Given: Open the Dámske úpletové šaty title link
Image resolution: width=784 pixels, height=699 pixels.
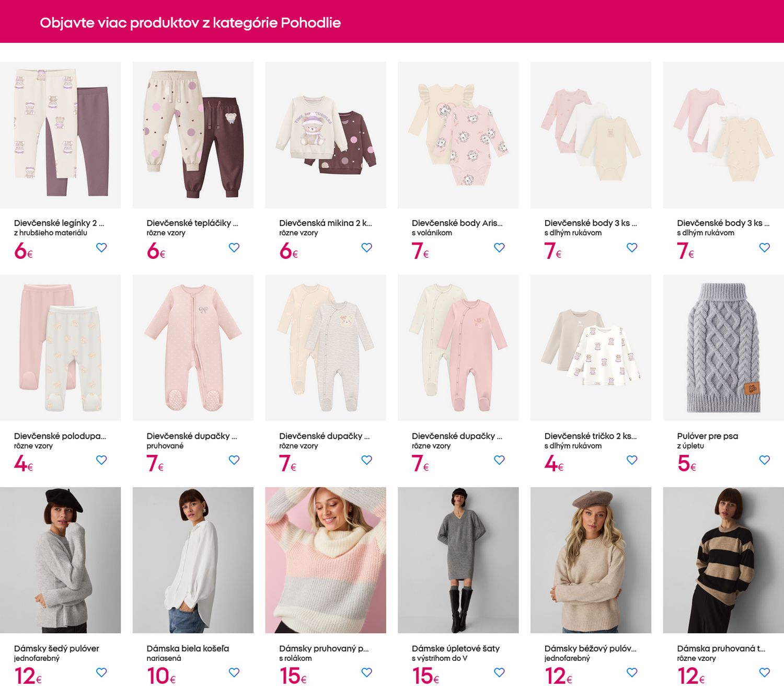Looking at the screenshot, I should [455, 648].
